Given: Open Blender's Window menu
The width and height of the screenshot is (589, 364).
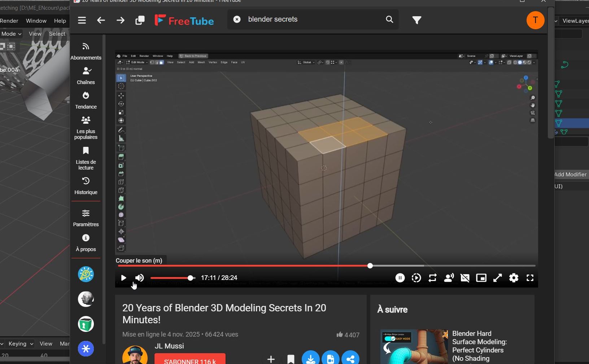Looking at the screenshot, I should point(36,21).
